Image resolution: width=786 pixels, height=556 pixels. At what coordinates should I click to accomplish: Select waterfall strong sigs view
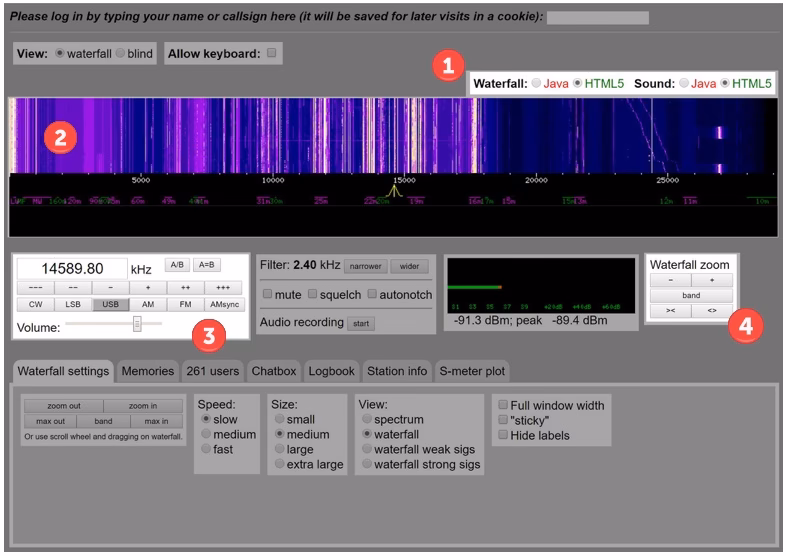pyautogui.click(x=367, y=464)
